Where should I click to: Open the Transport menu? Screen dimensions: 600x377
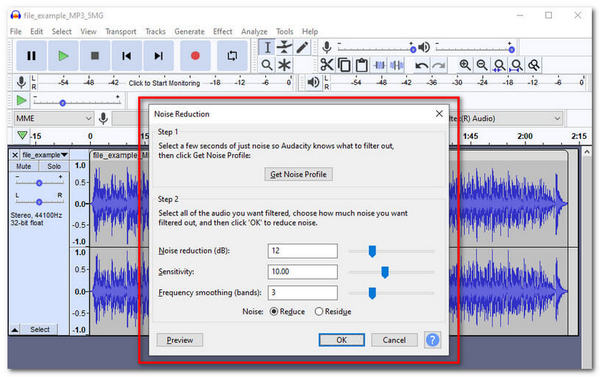[x=121, y=31]
